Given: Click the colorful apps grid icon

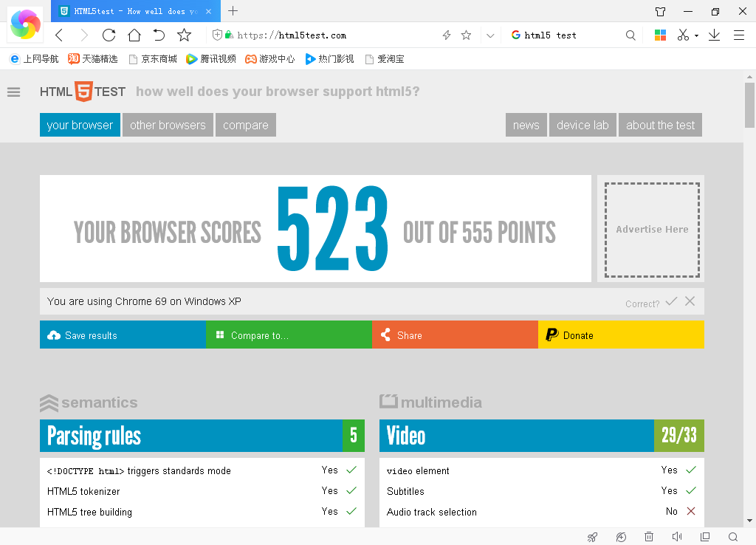Looking at the screenshot, I should [660, 35].
